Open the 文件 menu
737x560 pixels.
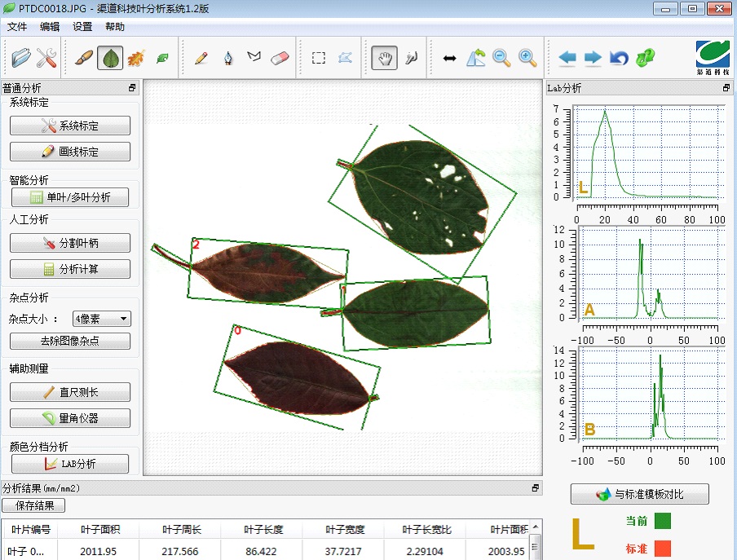pyautogui.click(x=17, y=26)
